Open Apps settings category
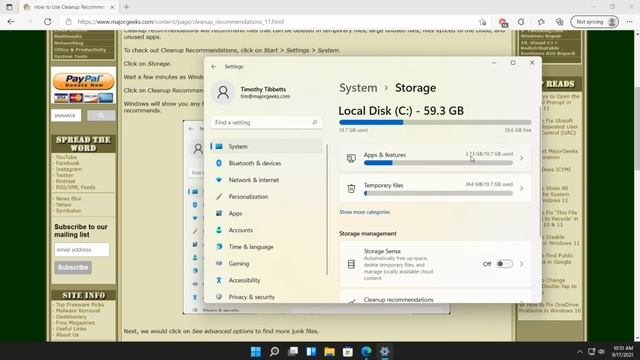 coord(266,213)
